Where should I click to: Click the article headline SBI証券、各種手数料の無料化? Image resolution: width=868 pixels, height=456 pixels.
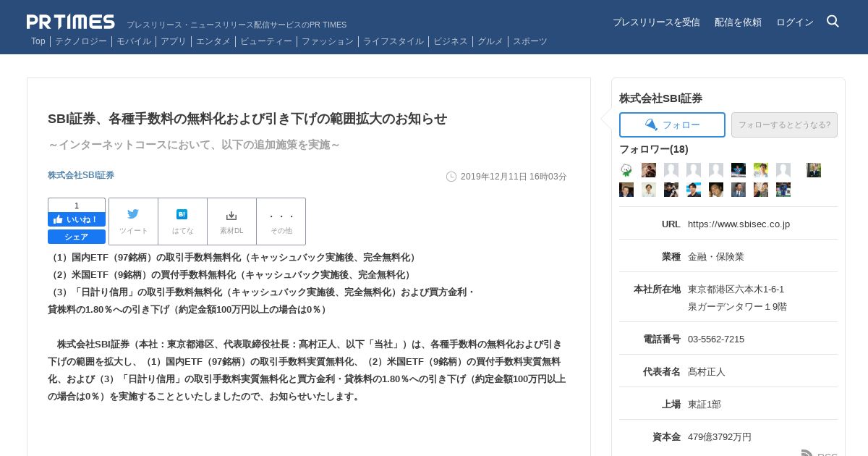(x=247, y=118)
